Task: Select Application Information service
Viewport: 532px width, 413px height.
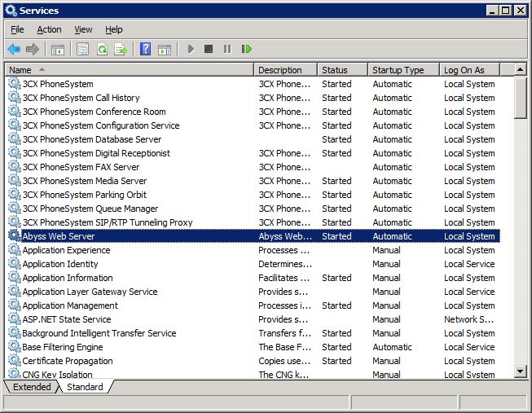Action: tap(253, 278)
